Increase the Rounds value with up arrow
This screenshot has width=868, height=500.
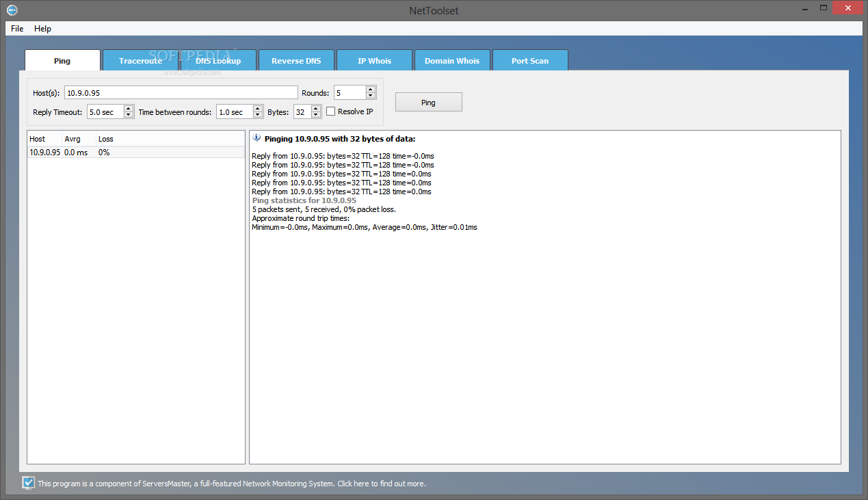[x=371, y=90]
